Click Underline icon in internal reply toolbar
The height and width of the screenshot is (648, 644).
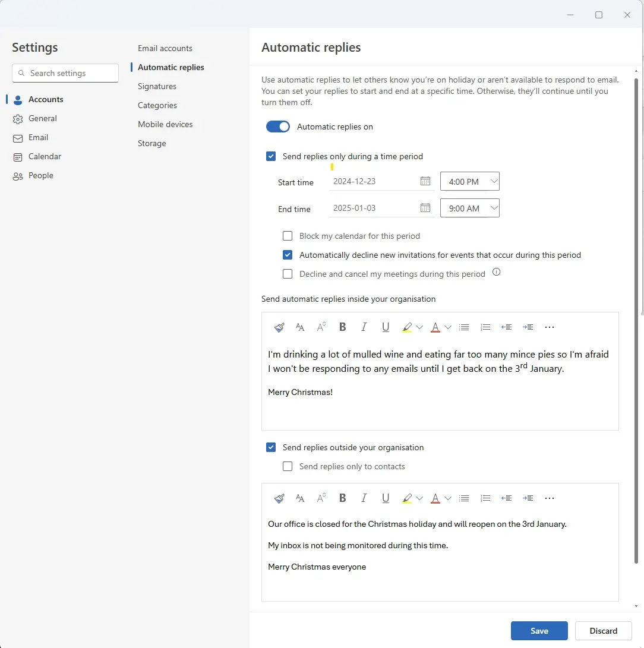tap(386, 327)
